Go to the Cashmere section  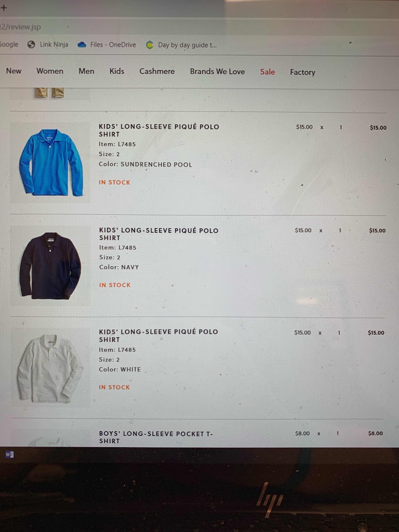tap(157, 71)
